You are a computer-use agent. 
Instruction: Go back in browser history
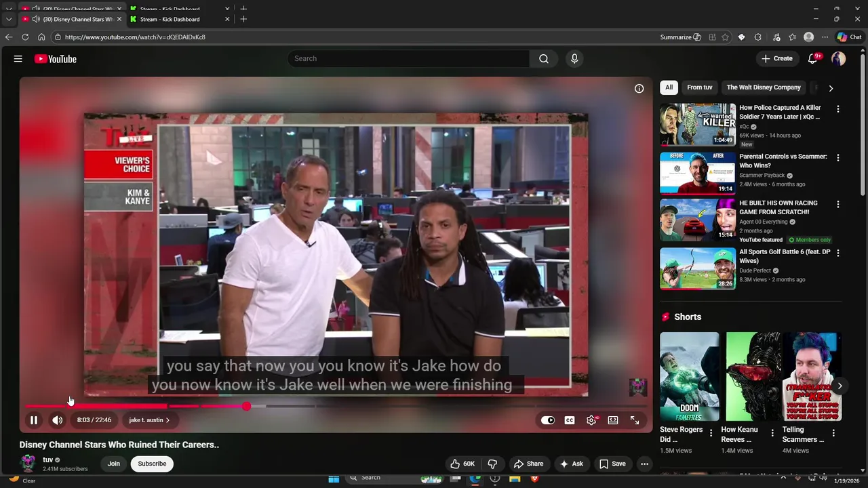[x=9, y=37]
